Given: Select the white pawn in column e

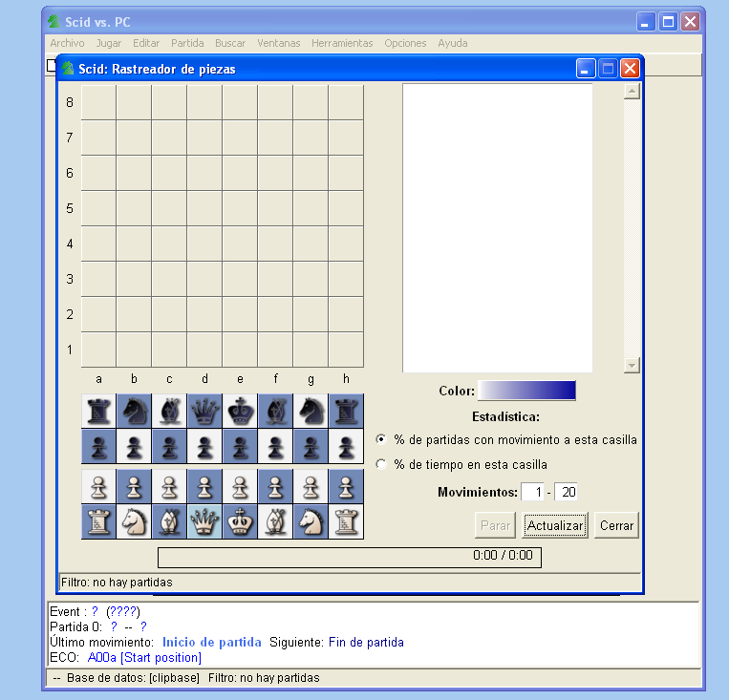Looking at the screenshot, I should [240, 487].
